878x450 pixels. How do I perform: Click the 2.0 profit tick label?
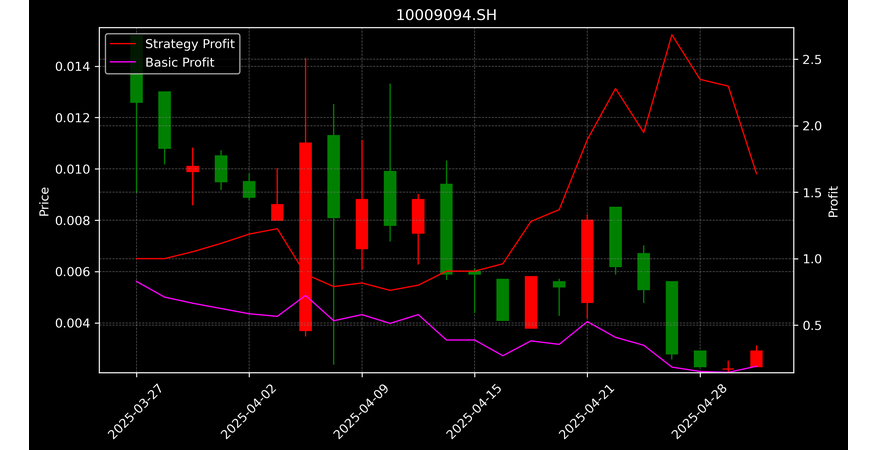click(810, 126)
